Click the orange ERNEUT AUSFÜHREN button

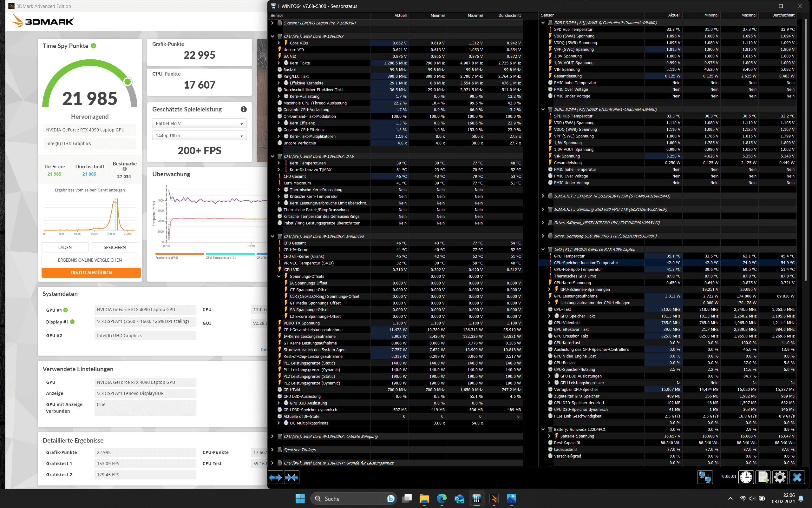[91, 273]
